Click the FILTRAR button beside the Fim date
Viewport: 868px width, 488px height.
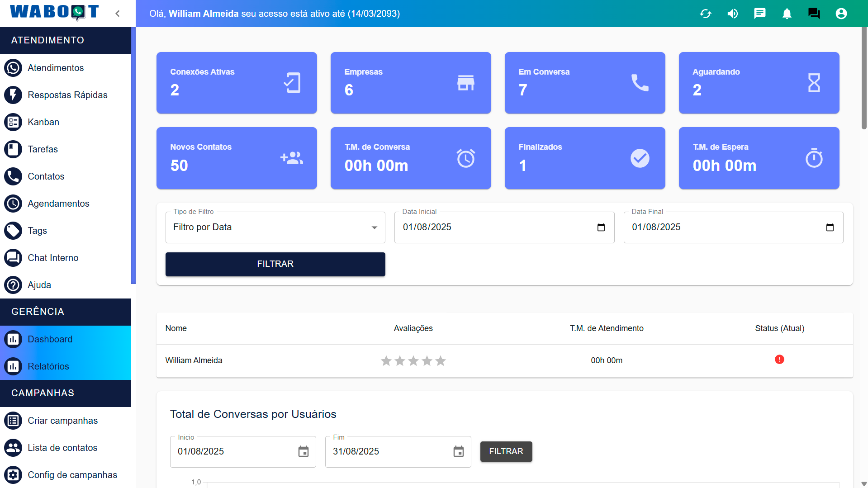click(x=506, y=451)
